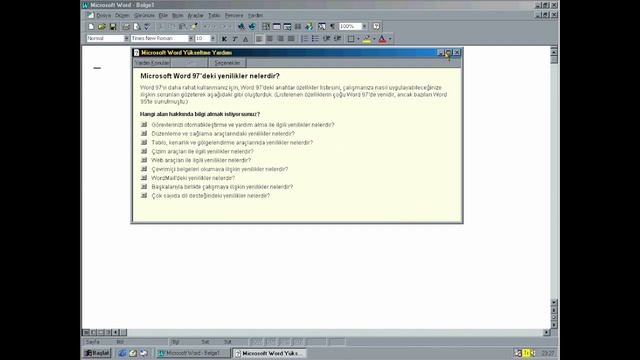Expand the highlight color dropdown arrow
This screenshot has height=360, width=640.
[x=374, y=39]
